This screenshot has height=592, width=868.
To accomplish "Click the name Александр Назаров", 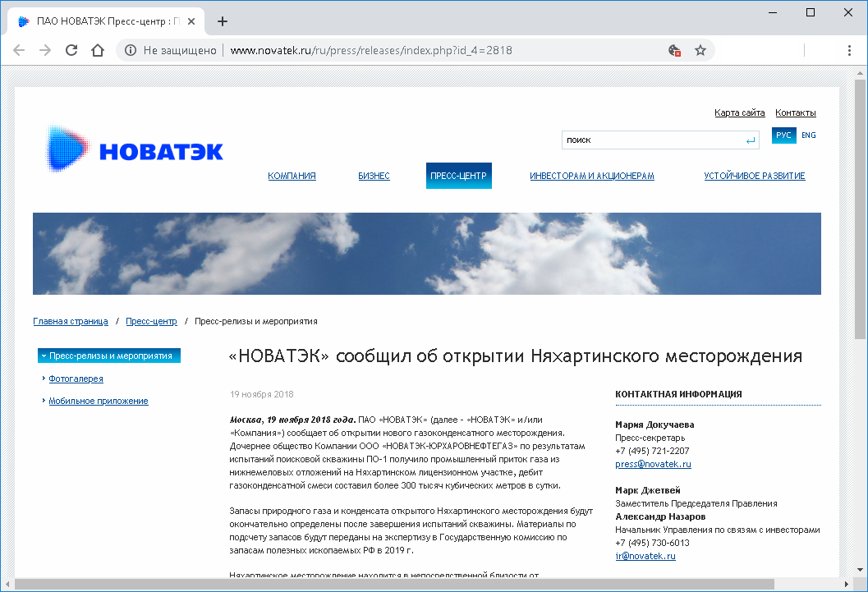I will click(660, 516).
